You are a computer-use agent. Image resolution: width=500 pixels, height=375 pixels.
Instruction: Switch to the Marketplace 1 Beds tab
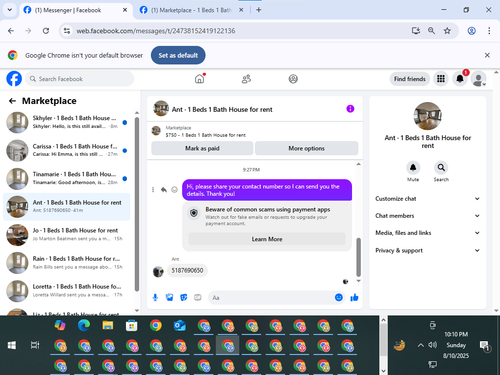191,10
